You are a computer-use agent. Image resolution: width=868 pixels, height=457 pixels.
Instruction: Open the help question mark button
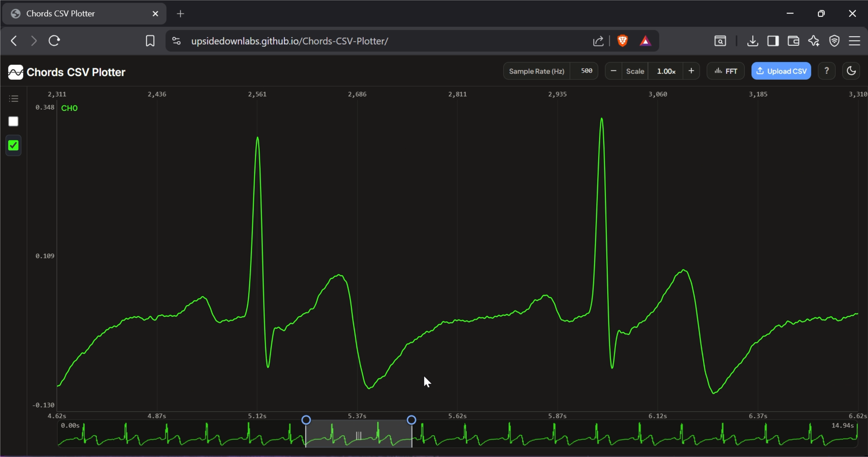(826, 71)
